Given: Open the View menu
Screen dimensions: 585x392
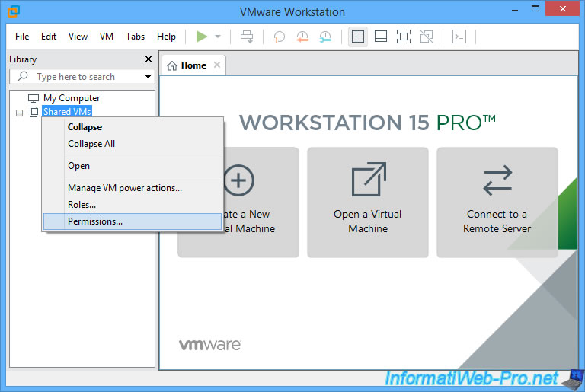Looking at the screenshot, I should pyautogui.click(x=78, y=37).
